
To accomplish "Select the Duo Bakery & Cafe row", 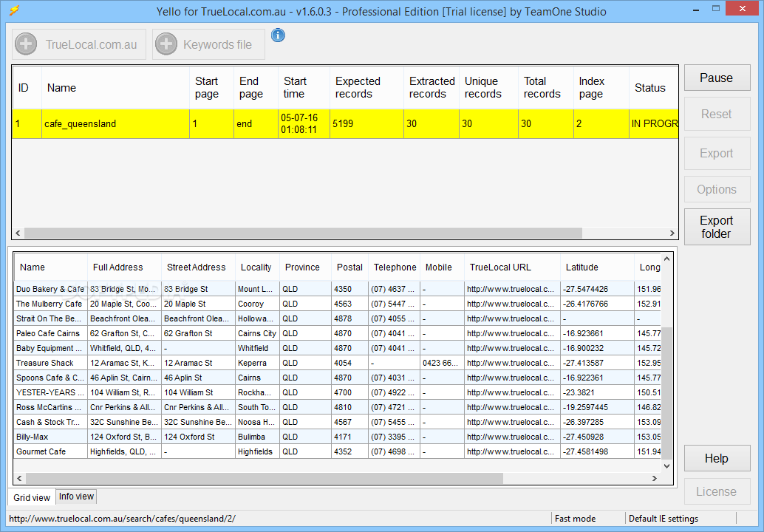I will [337, 289].
